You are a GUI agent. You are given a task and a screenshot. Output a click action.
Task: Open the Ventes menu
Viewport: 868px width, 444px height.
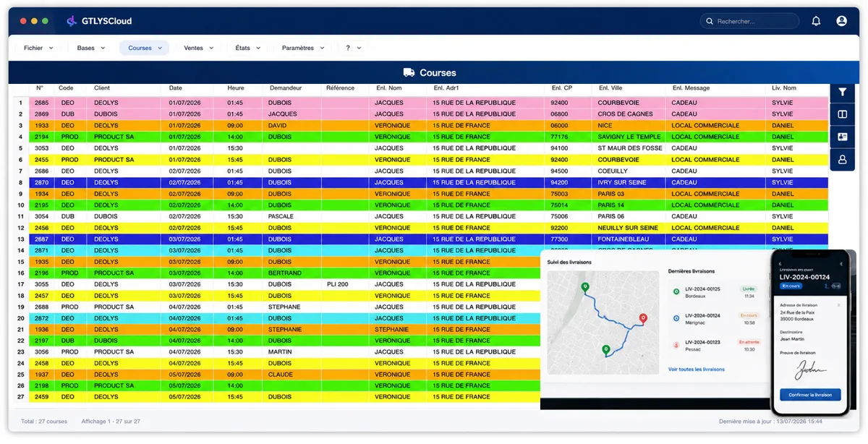[x=199, y=48]
